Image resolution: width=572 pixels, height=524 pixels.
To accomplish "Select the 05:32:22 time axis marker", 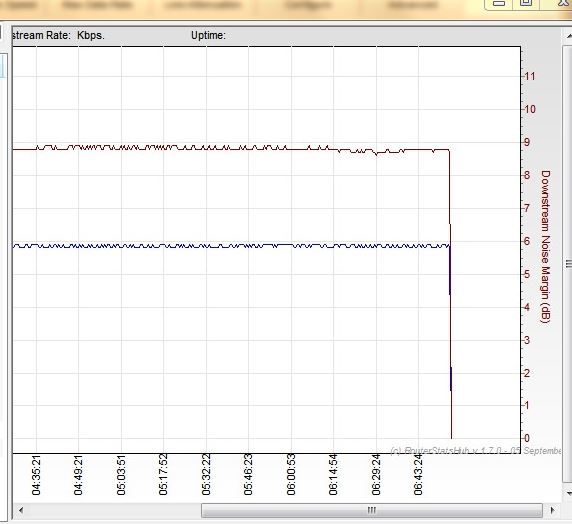I will 206,475.
